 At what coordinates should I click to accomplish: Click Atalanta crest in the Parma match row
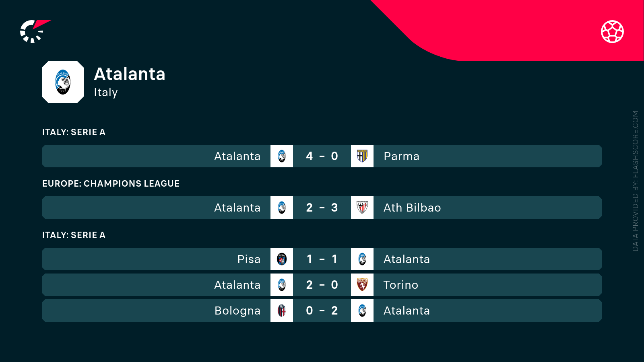[x=282, y=156]
